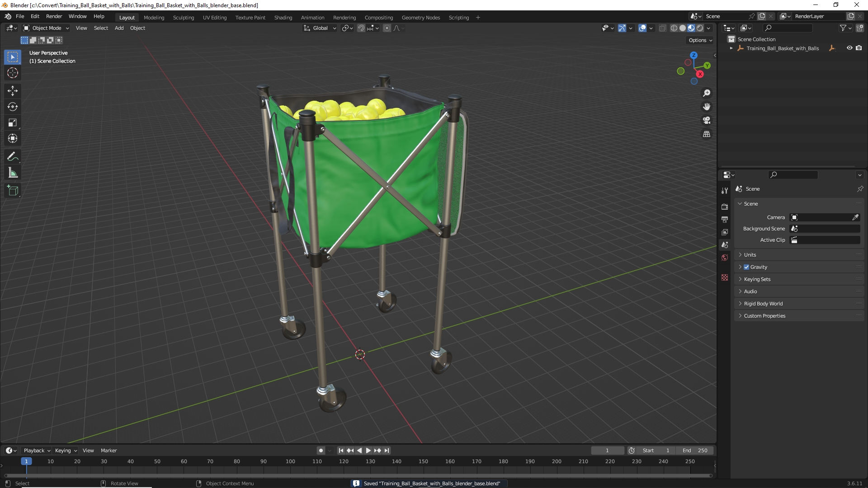Viewport: 868px width, 488px height.
Task: Click the Blender logo menu icon
Action: coord(8,16)
